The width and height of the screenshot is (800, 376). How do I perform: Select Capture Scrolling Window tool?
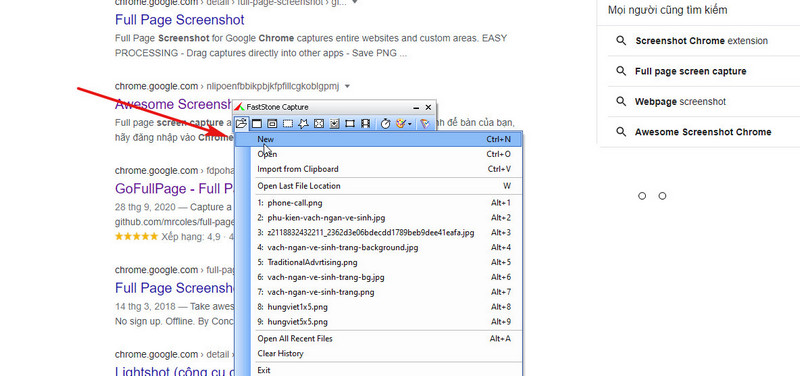tap(334, 123)
